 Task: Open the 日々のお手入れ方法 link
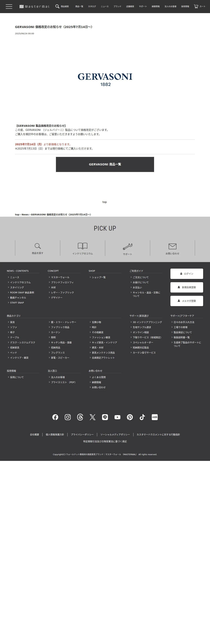[x=184, y=322]
